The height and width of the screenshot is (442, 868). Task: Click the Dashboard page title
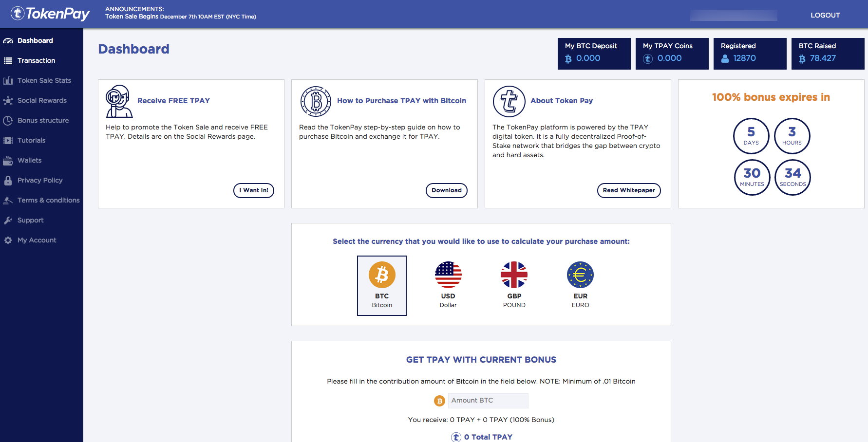(x=134, y=49)
